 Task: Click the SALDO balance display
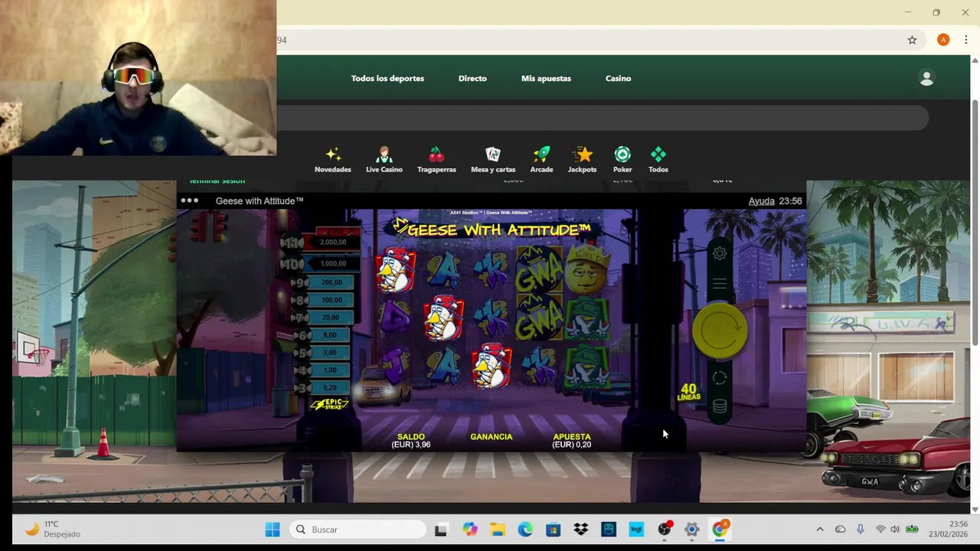(411, 440)
